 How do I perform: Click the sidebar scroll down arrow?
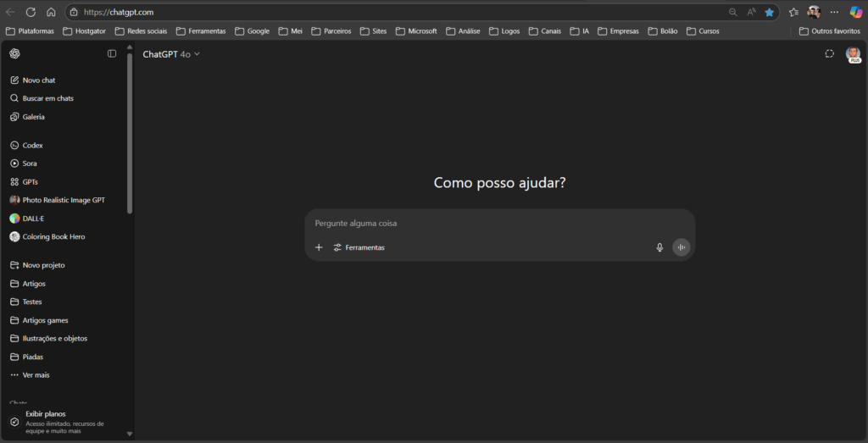(130, 435)
